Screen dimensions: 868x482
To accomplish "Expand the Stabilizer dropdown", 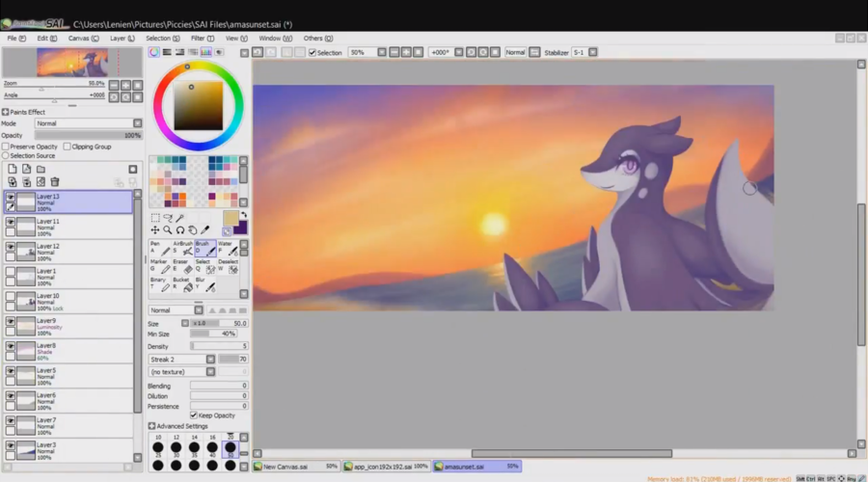I will coord(606,52).
